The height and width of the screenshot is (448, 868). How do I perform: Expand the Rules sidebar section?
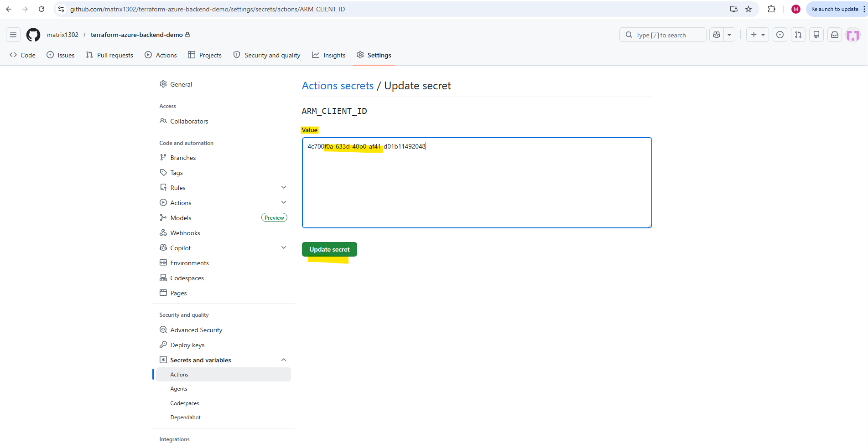284,187
